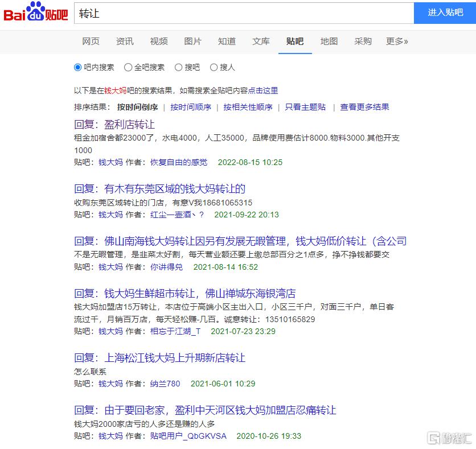The image size is (476, 449).
Task: Click the red 钱大妈 bar name link
Action: click(x=115, y=90)
